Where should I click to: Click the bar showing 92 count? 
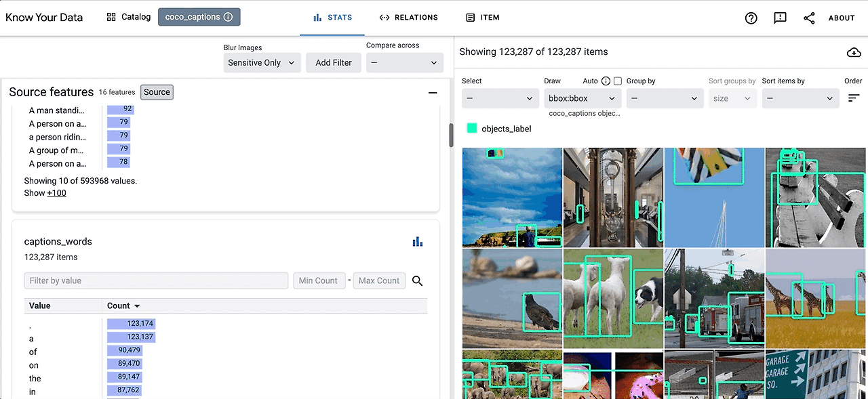[121, 109]
